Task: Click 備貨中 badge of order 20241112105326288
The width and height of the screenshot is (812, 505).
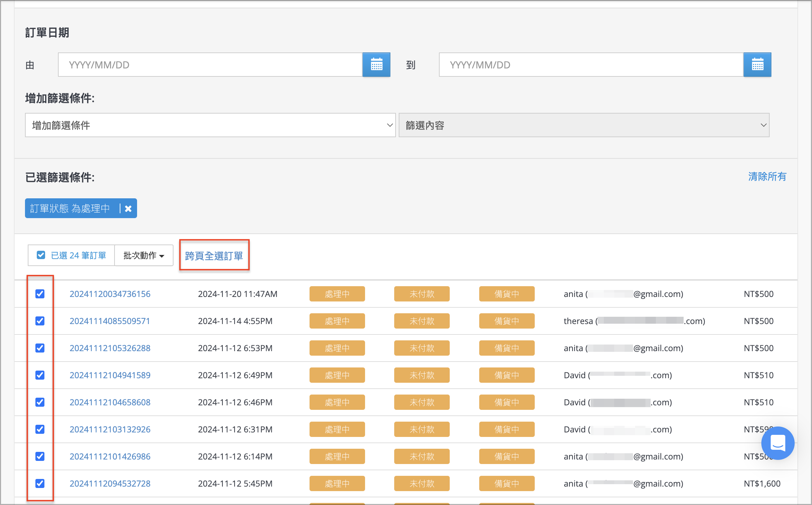Action: (x=507, y=348)
